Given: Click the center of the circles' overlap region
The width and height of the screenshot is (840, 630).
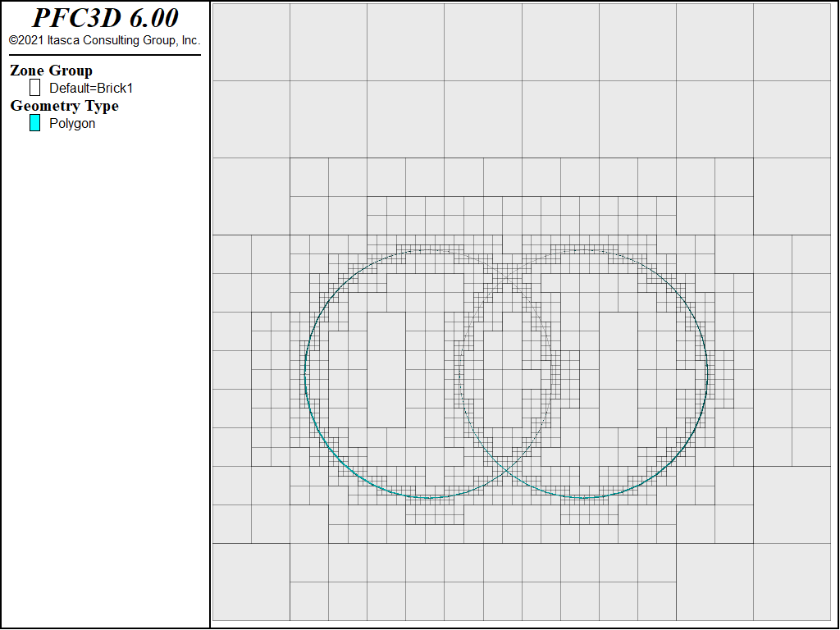Looking at the screenshot, I should point(506,374).
